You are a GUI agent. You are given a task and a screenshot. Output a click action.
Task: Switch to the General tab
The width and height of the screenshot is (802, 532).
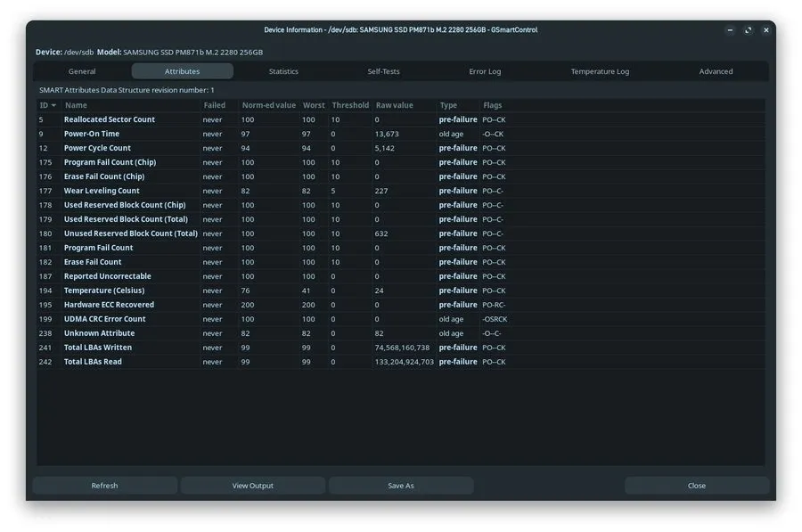pyautogui.click(x=82, y=71)
